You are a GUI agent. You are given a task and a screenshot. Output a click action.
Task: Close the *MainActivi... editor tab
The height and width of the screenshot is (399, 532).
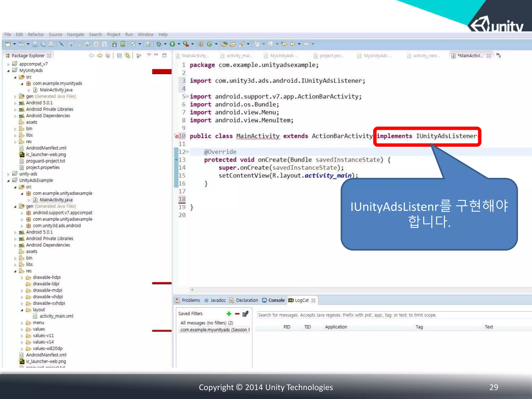tap(489, 56)
